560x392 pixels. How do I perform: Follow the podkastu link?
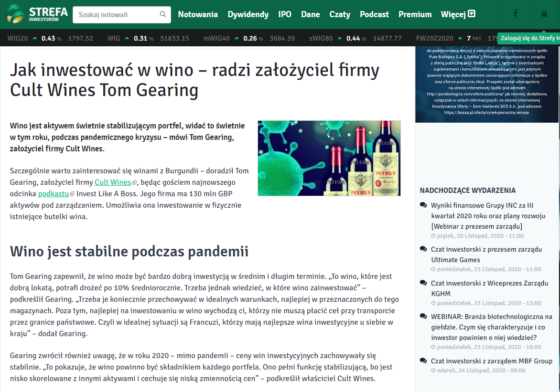53,193
